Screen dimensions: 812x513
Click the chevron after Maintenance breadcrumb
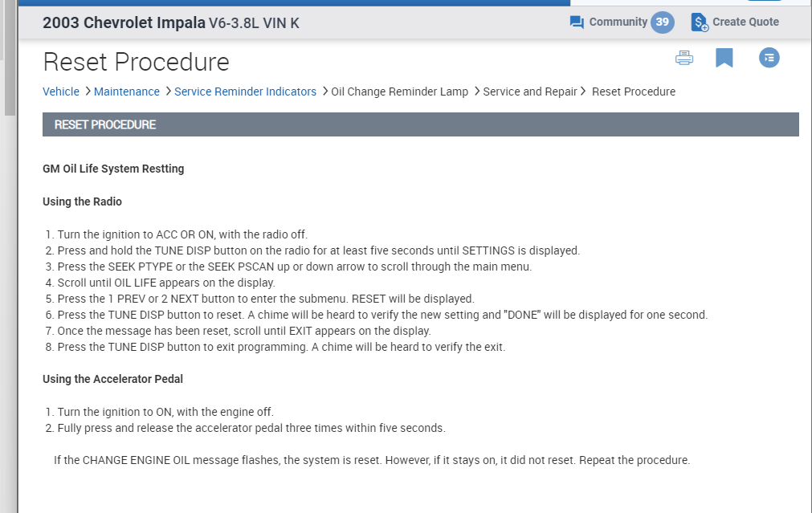[x=167, y=92]
